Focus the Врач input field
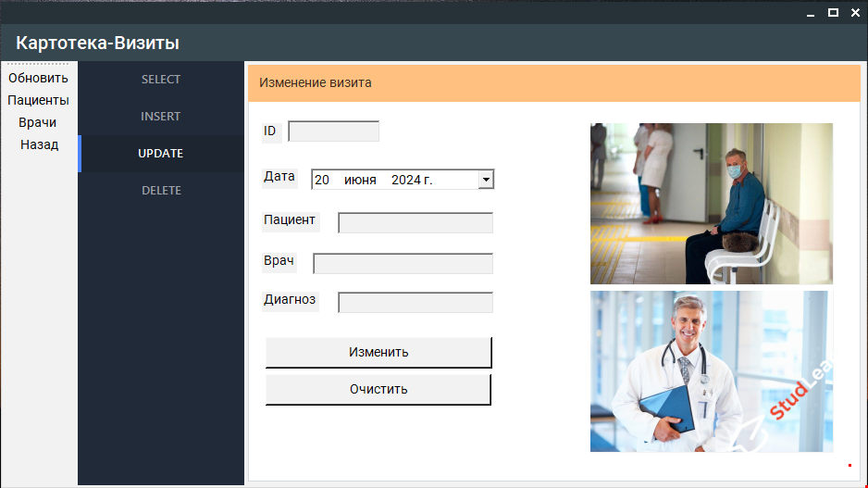The image size is (868, 488). (403, 264)
